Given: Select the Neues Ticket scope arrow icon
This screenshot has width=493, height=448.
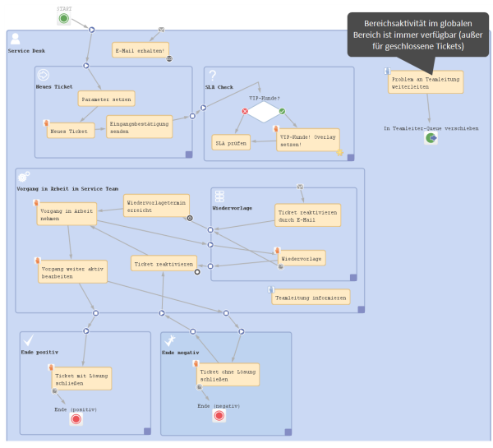Looking at the screenshot, I should point(44,75).
